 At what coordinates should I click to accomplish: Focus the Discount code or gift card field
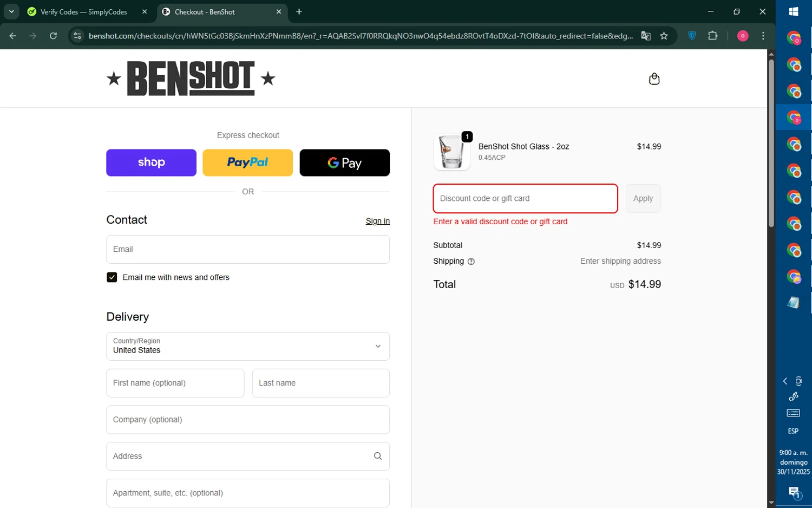pos(525,198)
